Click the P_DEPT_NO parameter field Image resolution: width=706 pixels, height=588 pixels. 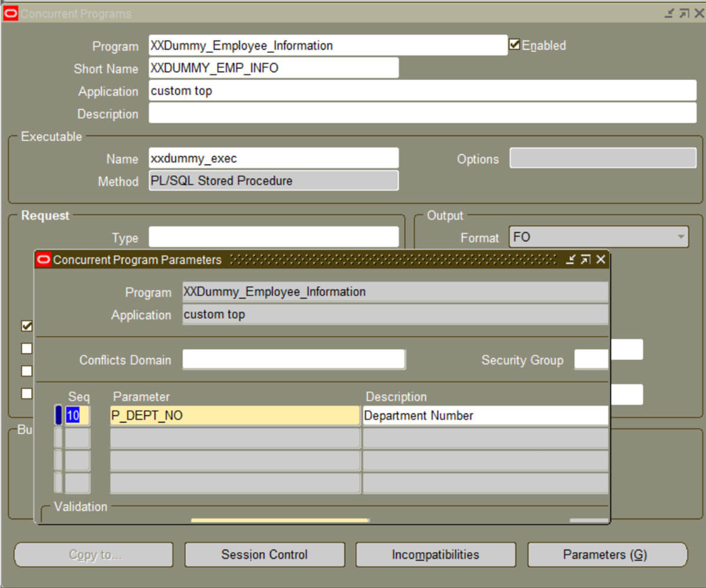point(235,416)
